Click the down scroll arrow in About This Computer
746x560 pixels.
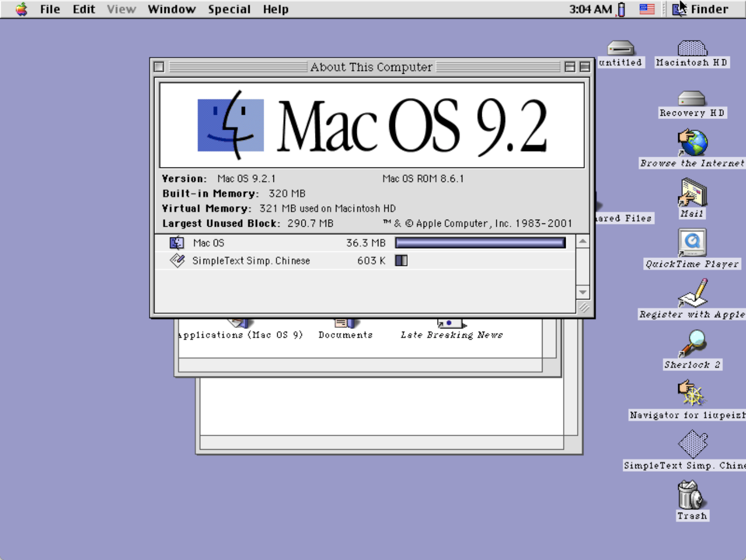pyautogui.click(x=583, y=292)
